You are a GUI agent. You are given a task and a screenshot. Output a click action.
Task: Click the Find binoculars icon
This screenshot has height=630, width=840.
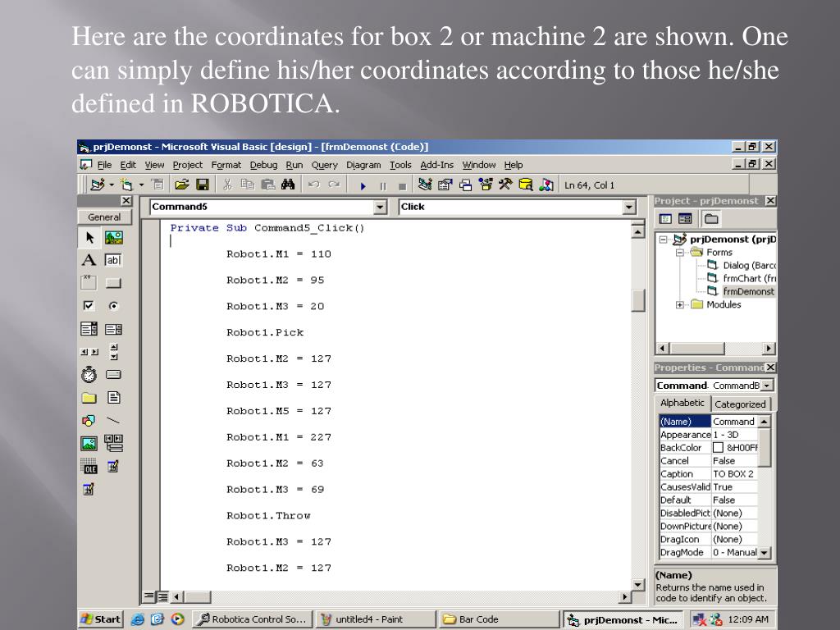[x=288, y=185]
